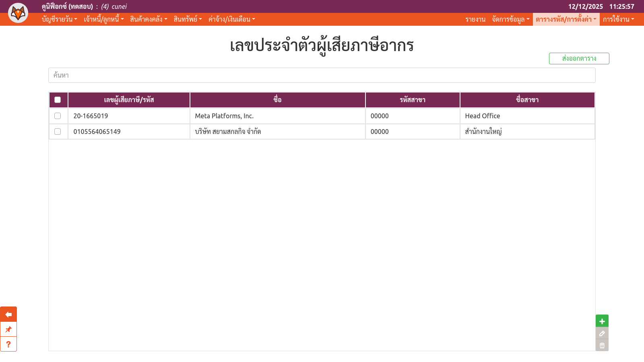Click the ส่งออกตาราง export button

[x=579, y=59]
